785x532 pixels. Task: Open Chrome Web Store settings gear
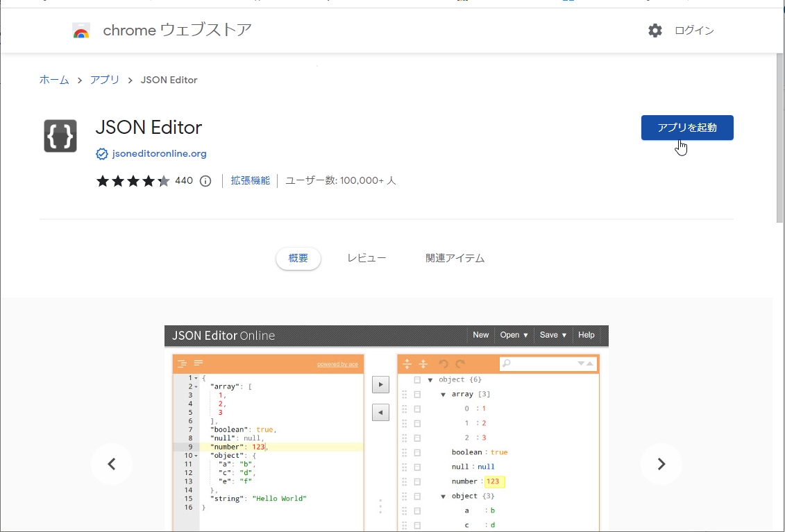pos(655,31)
